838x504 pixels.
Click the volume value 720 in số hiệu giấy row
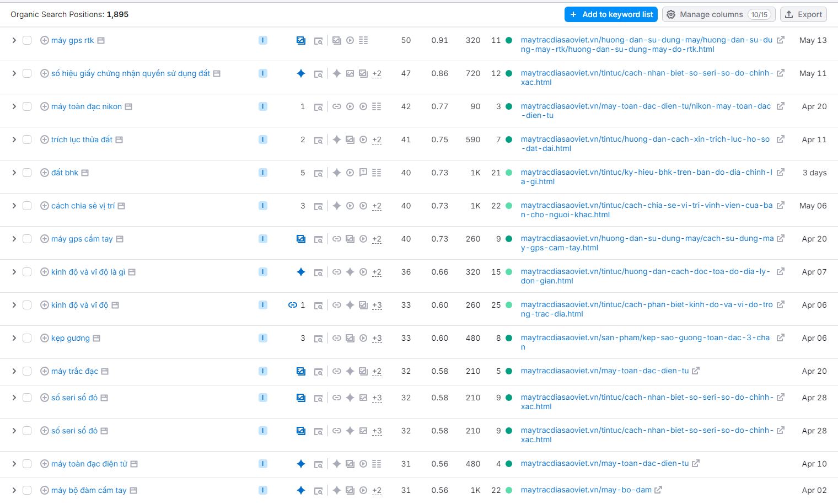coord(473,73)
